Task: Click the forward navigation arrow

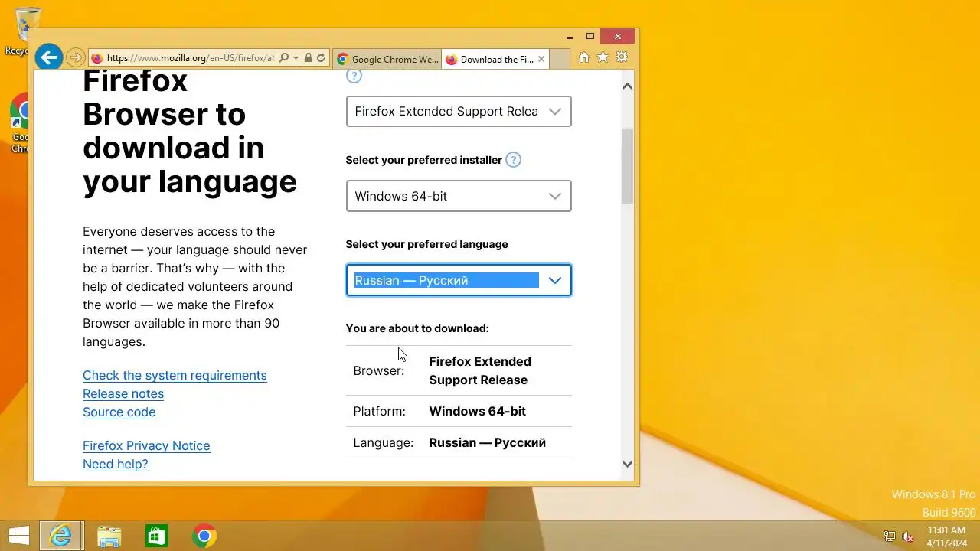Action: 75,57
